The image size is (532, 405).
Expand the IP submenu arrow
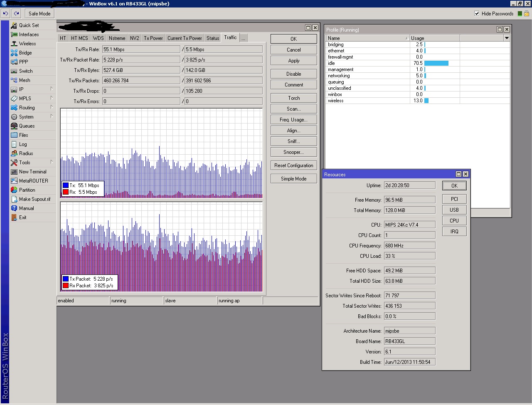click(52, 89)
